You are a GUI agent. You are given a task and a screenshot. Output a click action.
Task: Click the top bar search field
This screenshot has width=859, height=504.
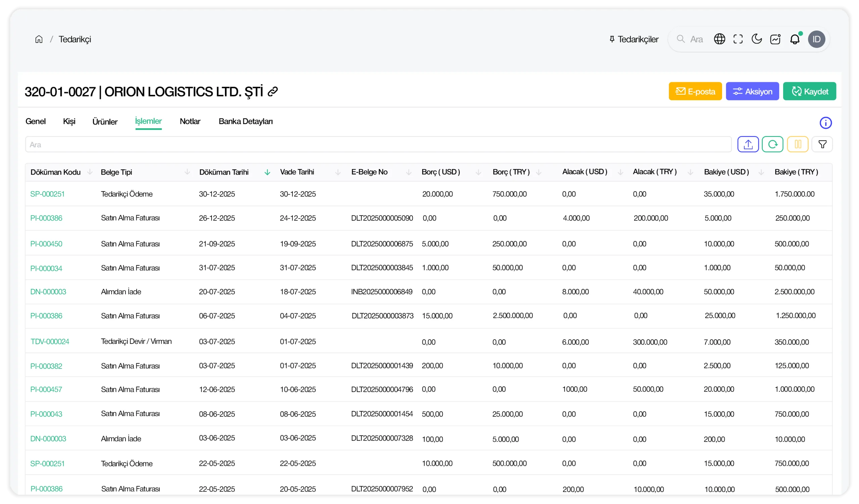690,39
